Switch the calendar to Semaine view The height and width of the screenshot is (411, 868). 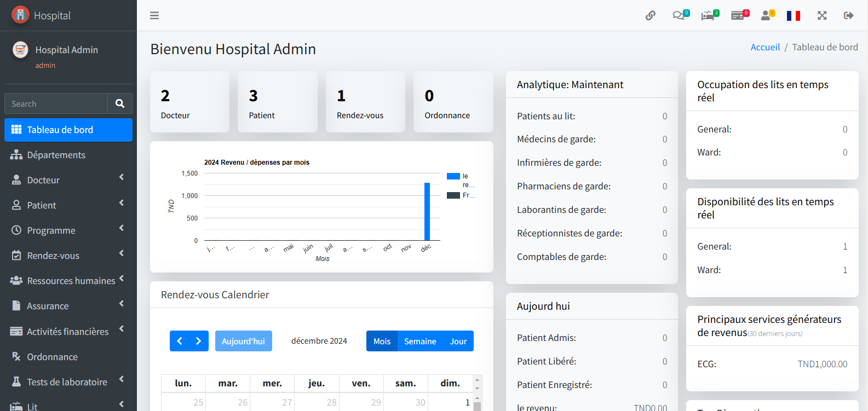coord(420,341)
